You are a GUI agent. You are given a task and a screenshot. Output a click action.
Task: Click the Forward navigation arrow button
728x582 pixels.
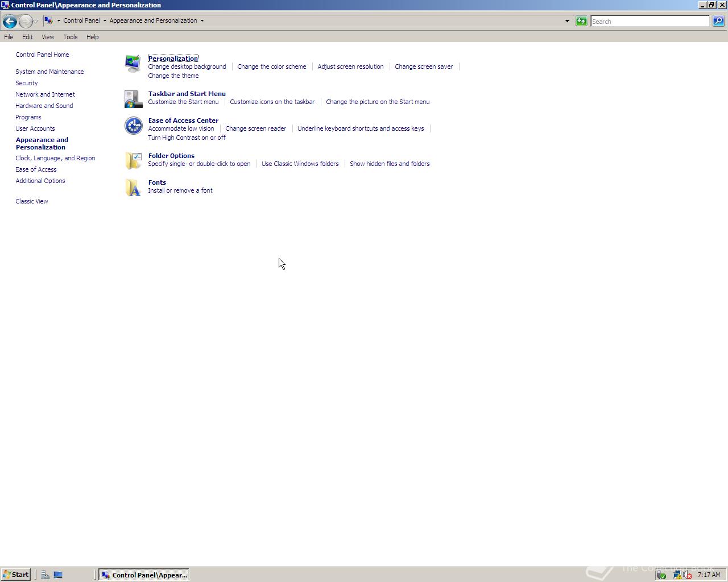point(26,21)
